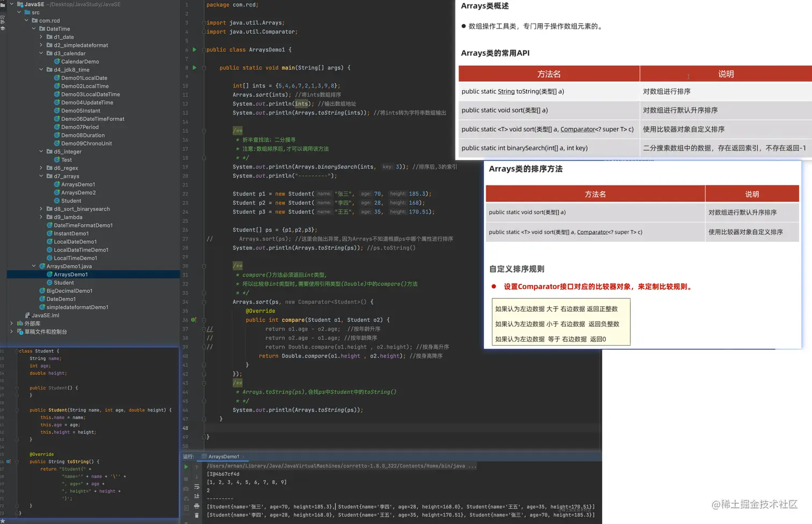Click the scratches and consoles (草稿文件和控制台) icon
Viewport: 812px width, 524px height.
coord(20,332)
